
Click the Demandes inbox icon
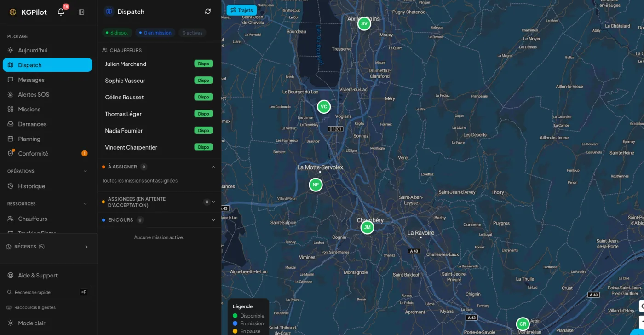[11, 124]
